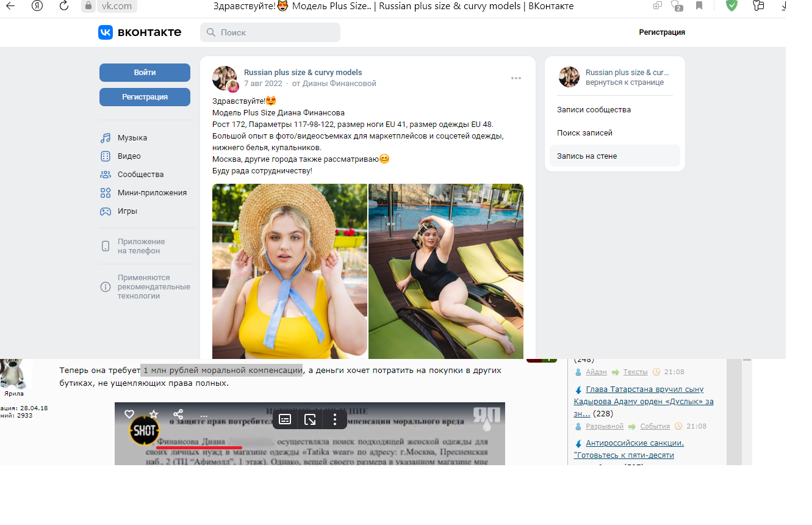The image size is (812, 525).
Task: Click the post date '7 авг 2022'
Action: click(264, 84)
